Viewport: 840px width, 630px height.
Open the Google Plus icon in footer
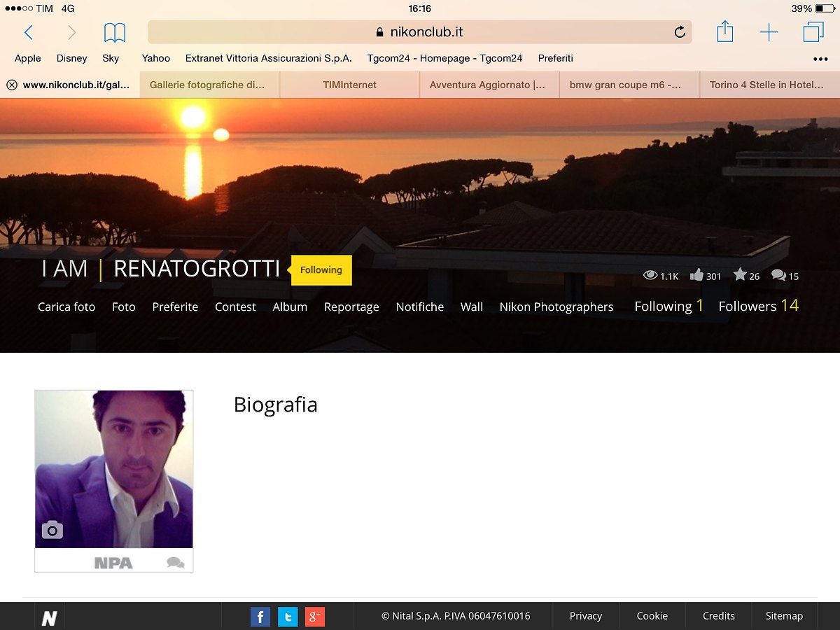pyautogui.click(x=315, y=617)
